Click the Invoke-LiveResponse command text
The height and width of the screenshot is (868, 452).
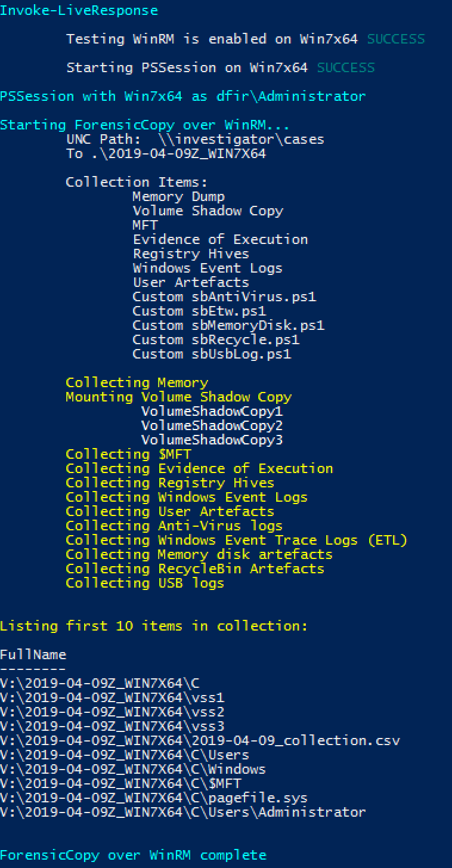point(79,11)
